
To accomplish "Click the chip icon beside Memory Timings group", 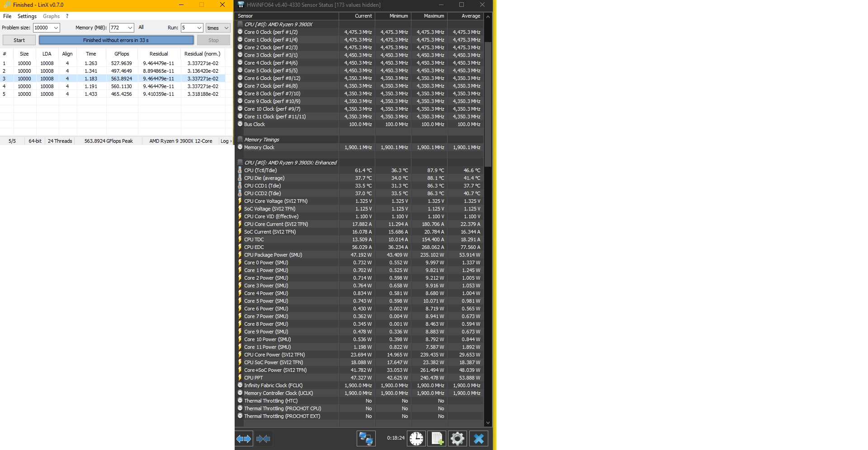I will (240, 140).
